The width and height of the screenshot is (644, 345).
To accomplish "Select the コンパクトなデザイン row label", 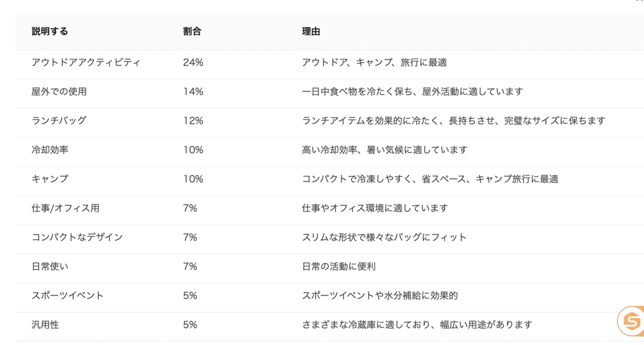I will (77, 237).
